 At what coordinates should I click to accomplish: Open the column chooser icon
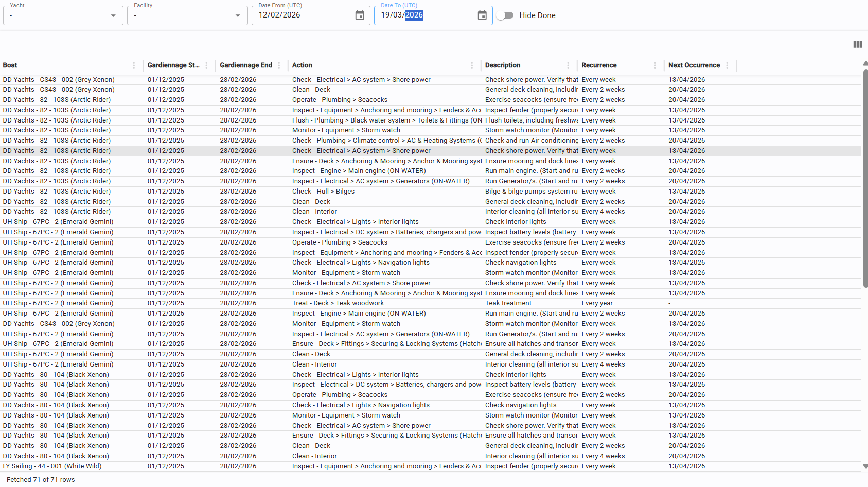click(x=857, y=45)
